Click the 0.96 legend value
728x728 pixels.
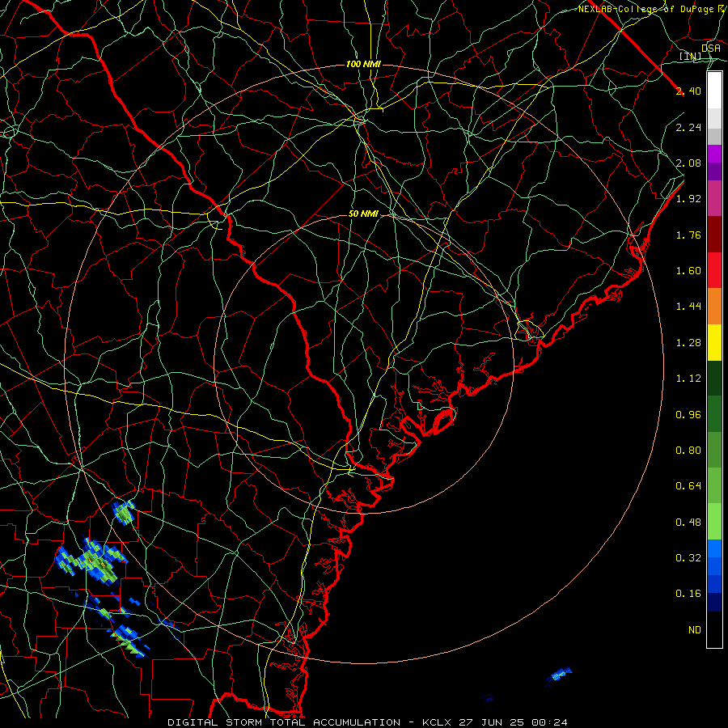point(688,415)
